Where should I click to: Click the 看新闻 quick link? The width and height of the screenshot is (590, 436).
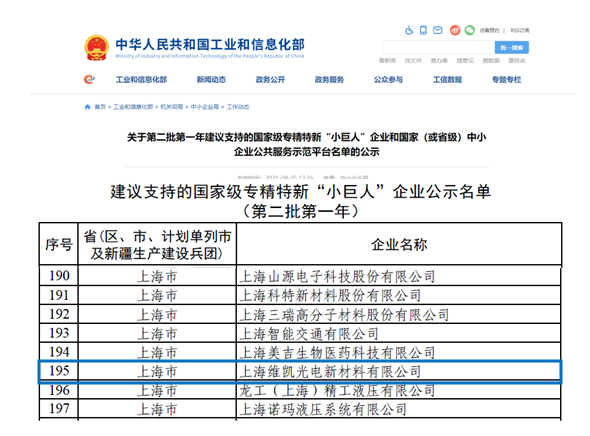(x=387, y=61)
